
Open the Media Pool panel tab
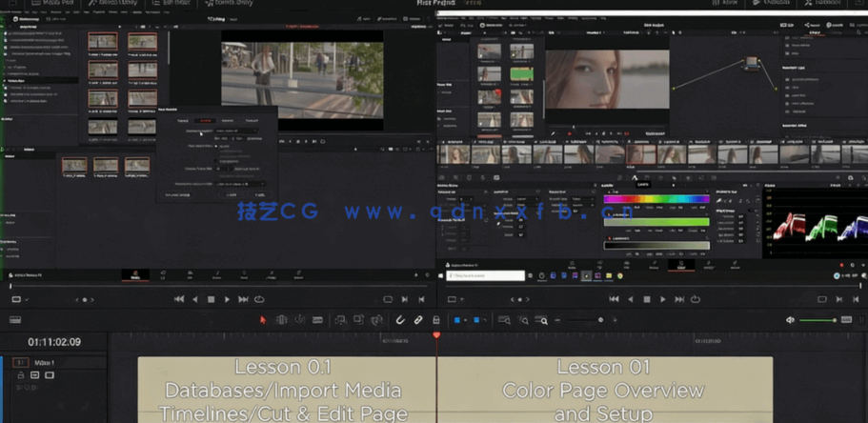(x=52, y=3)
